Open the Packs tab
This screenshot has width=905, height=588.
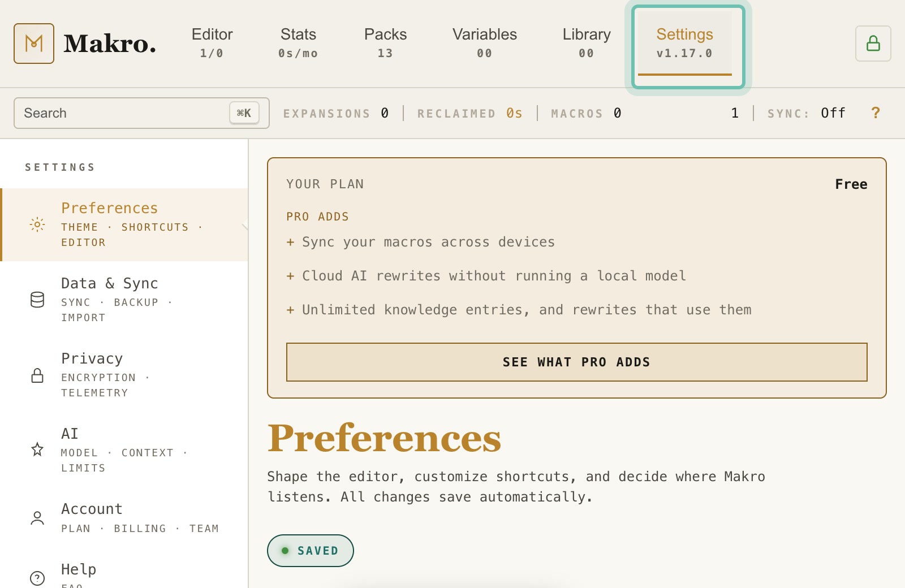point(385,44)
